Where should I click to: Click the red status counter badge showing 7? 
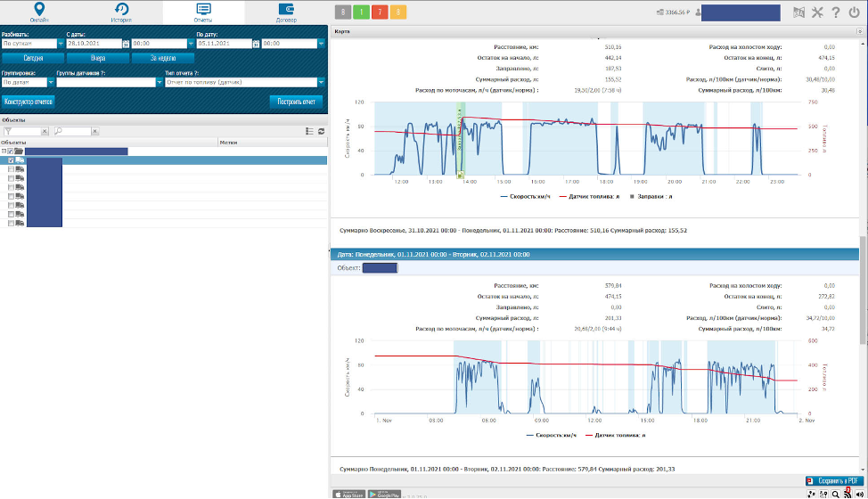coord(381,12)
